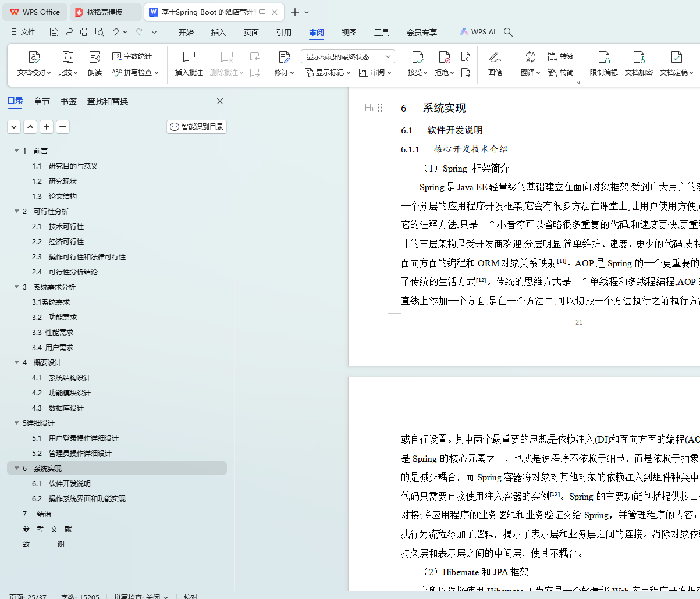The width and height of the screenshot is (700, 599).
Task: Click the heading drag handle beside 系统实现
Action: tap(380, 108)
